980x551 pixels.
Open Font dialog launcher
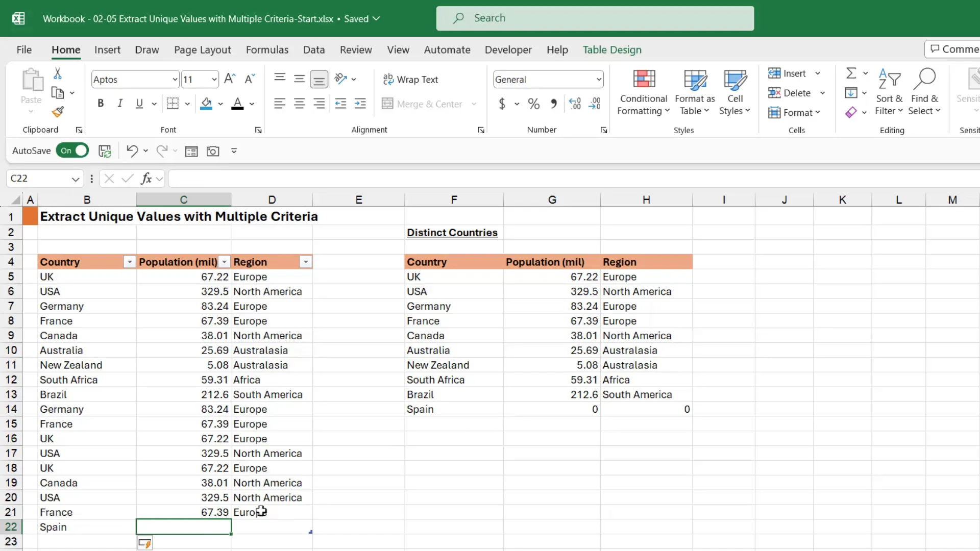point(258,130)
